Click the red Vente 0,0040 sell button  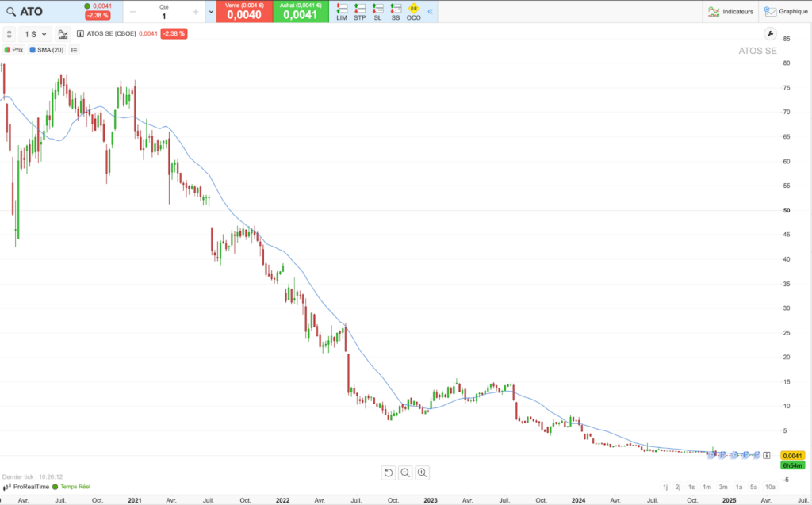coord(244,11)
